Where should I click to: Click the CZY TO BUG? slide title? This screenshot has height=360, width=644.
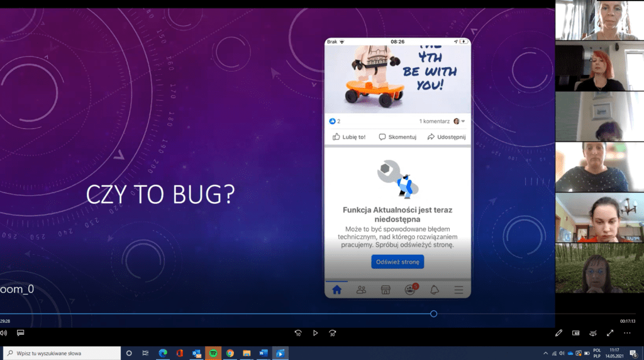pos(160,194)
